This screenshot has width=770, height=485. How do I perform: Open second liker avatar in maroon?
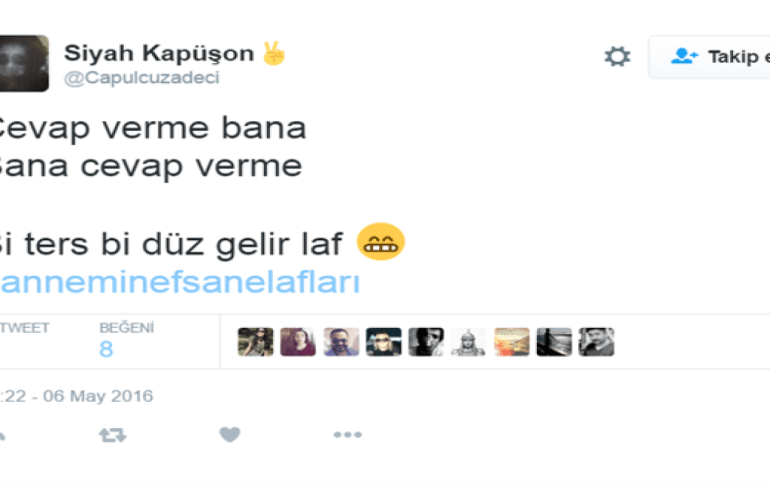[298, 342]
